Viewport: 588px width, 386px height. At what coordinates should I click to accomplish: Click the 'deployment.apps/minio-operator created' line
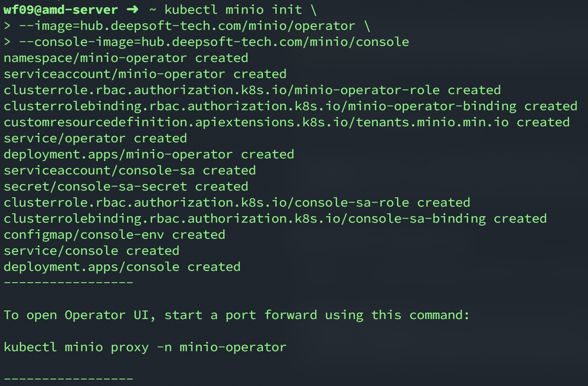[x=149, y=155]
